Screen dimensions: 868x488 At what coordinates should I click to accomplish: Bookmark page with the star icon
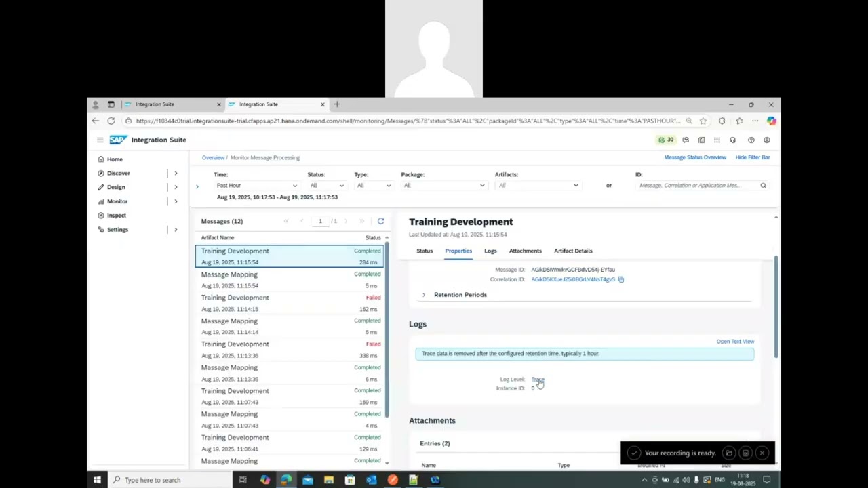(703, 121)
